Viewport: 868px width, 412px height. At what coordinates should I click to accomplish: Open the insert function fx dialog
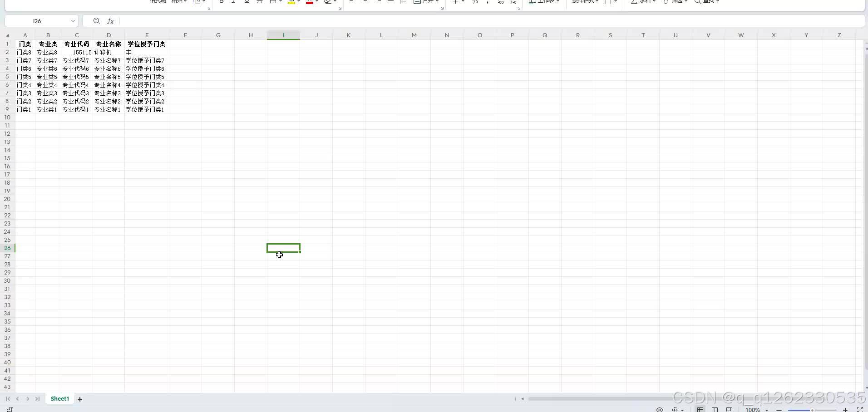coord(110,21)
